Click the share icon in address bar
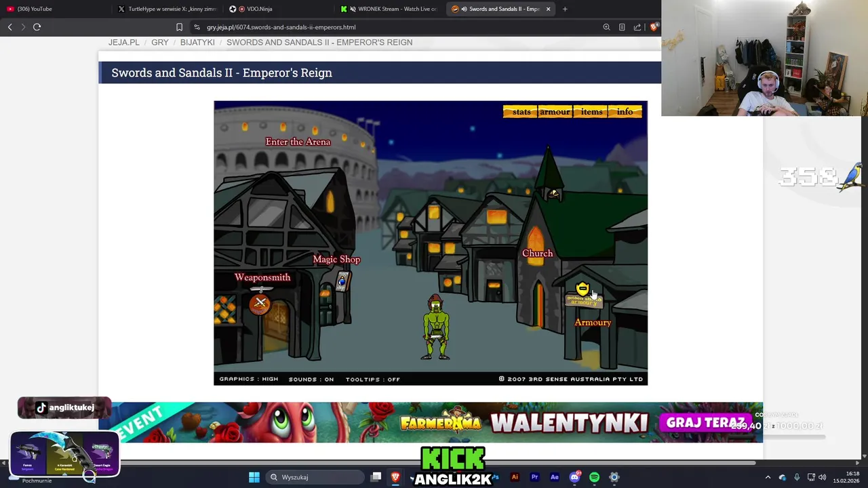 coord(637,27)
